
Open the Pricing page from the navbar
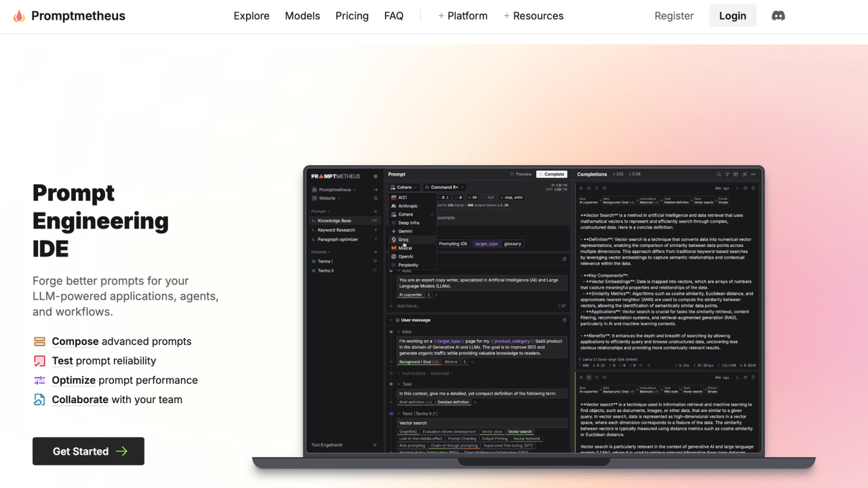click(x=352, y=16)
